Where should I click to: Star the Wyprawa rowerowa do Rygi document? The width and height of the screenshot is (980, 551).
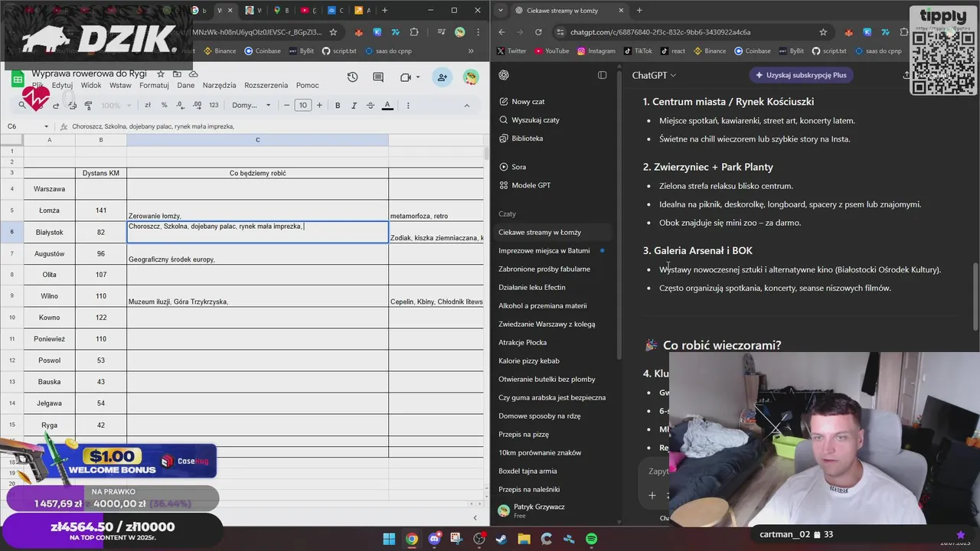point(161,73)
